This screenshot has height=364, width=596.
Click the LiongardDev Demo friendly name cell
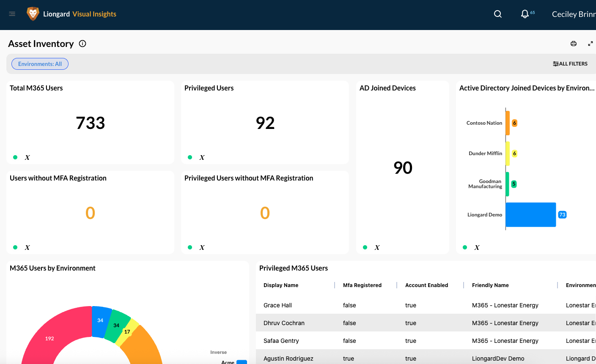coord(498,359)
